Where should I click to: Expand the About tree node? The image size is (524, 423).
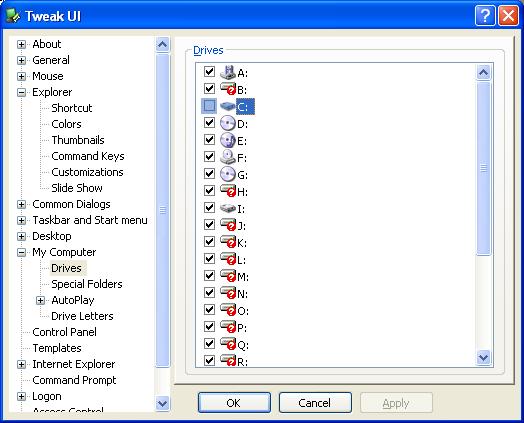tap(21, 44)
